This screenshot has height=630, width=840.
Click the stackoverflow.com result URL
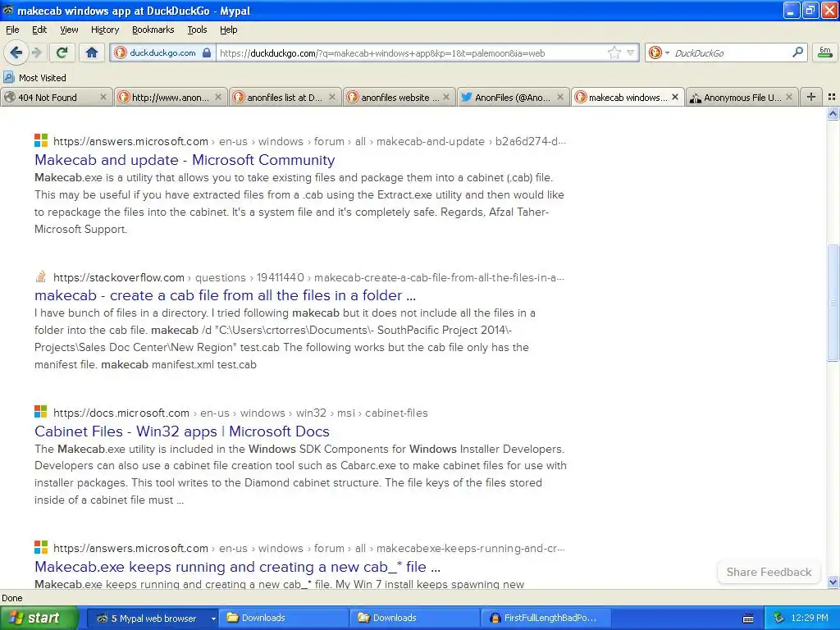[308, 277]
